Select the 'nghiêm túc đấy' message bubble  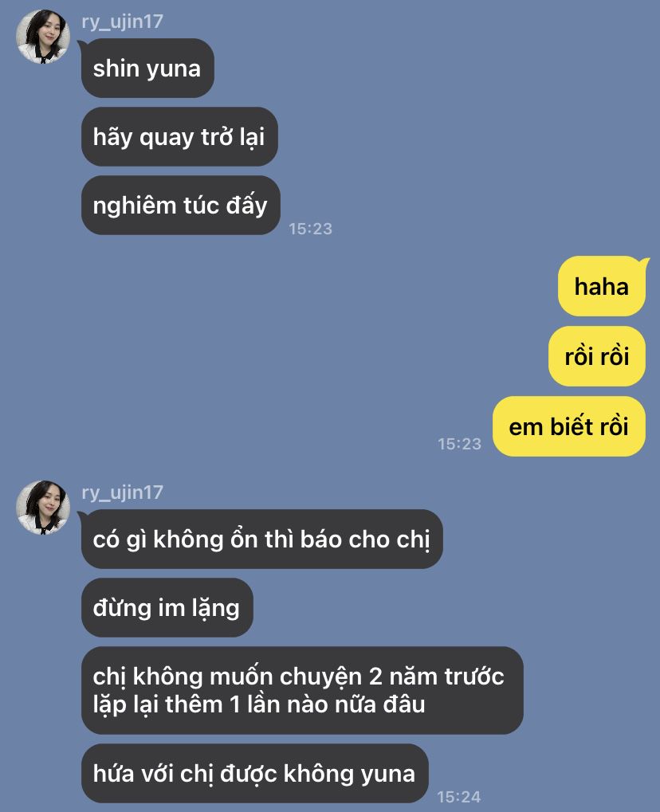pos(180,205)
